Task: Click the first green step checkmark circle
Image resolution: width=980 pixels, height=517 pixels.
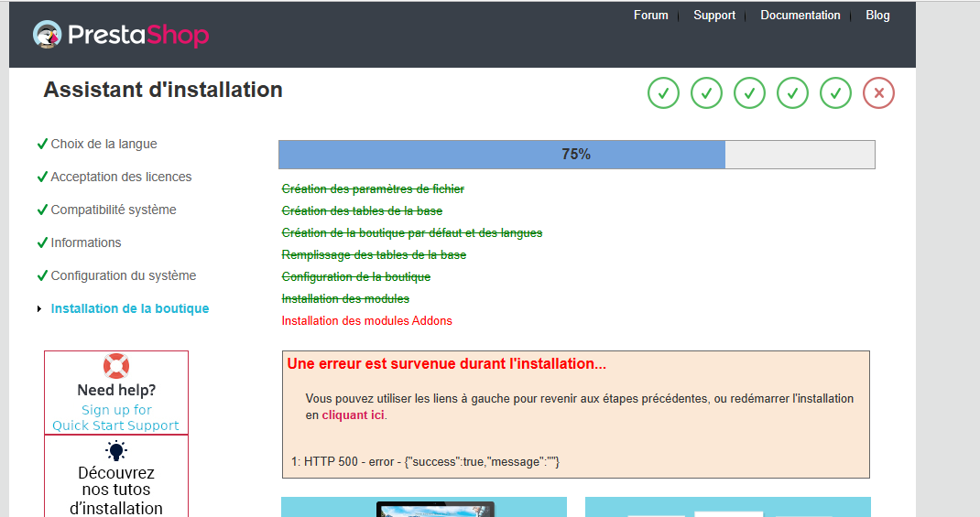Action: click(x=663, y=93)
